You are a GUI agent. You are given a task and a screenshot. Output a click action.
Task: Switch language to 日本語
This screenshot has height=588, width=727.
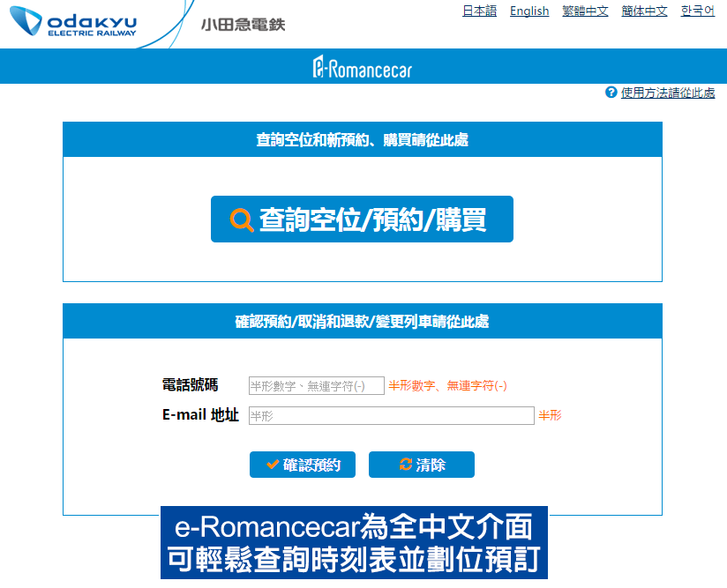click(x=479, y=11)
